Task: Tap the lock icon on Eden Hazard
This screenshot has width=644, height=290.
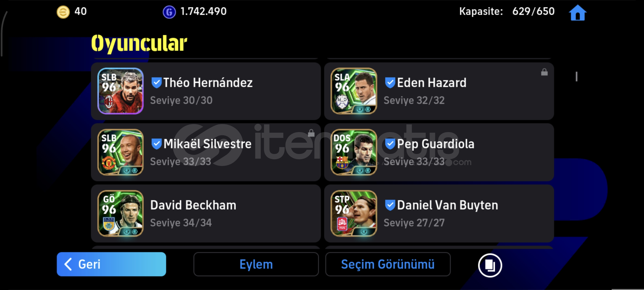Action: pyautogui.click(x=544, y=72)
